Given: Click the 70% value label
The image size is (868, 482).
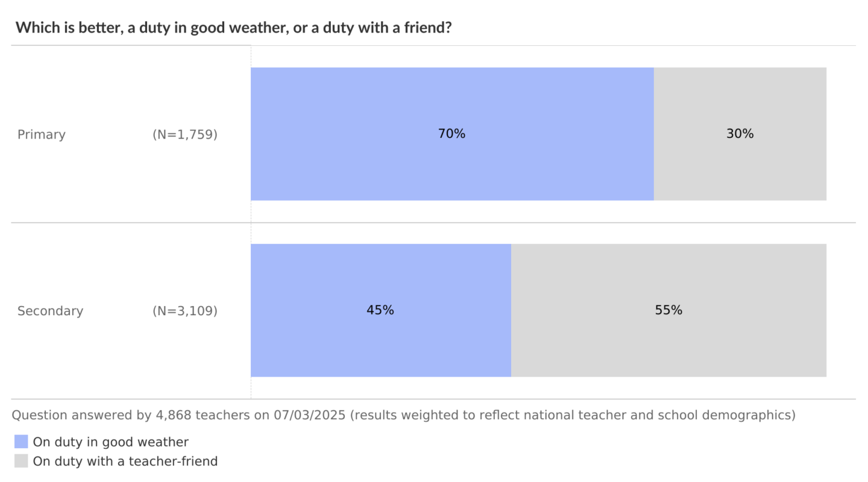Looking at the screenshot, I should [451, 134].
